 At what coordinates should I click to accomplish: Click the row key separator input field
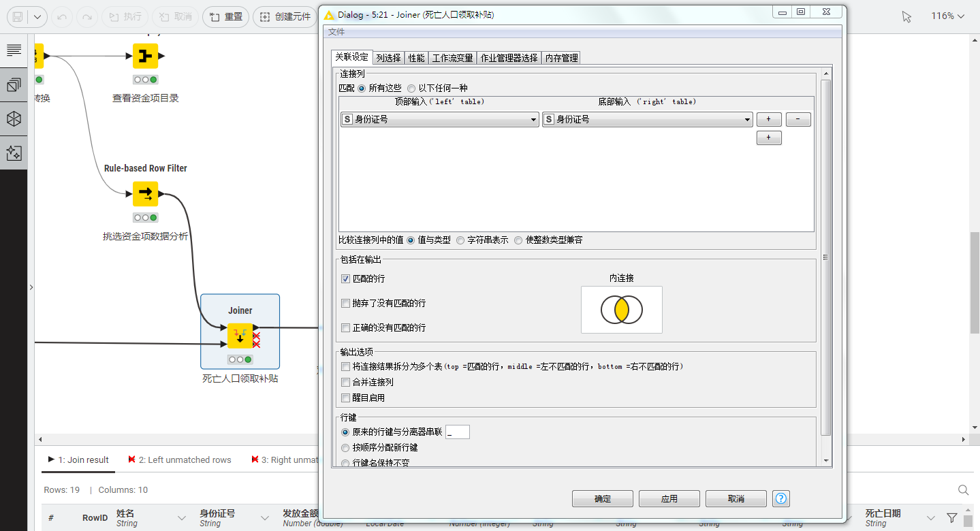457,432
